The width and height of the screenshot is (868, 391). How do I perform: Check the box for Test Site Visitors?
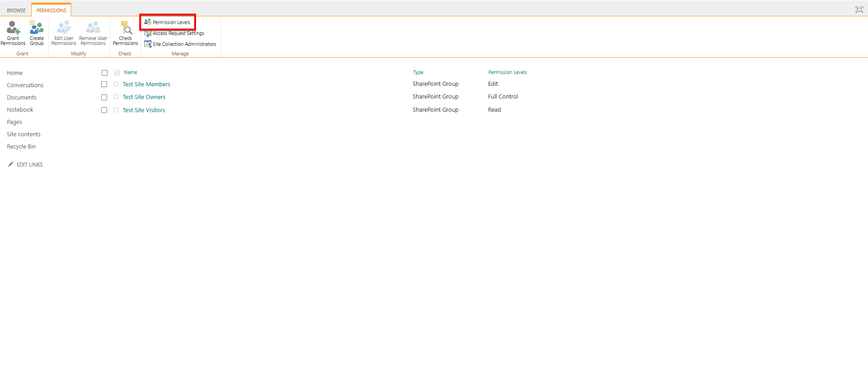(x=104, y=110)
